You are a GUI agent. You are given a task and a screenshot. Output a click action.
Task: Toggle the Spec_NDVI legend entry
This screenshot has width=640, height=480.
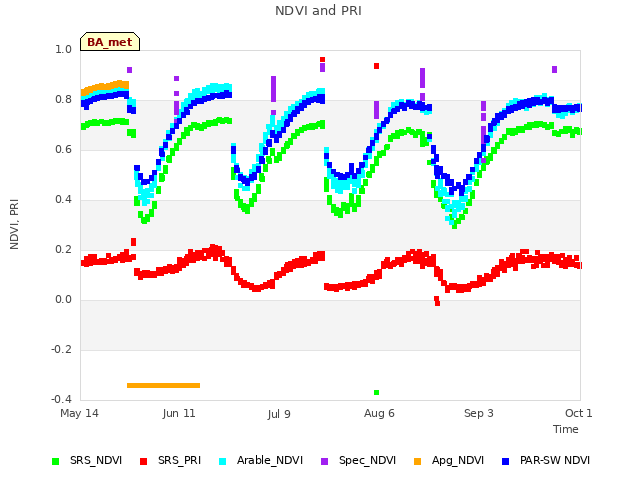[358, 461]
